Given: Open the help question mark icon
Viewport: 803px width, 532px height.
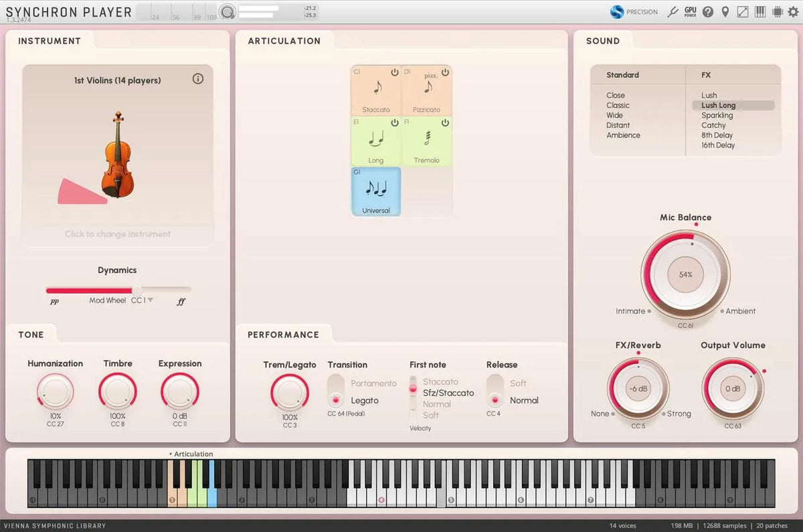Looking at the screenshot, I should 707,11.
